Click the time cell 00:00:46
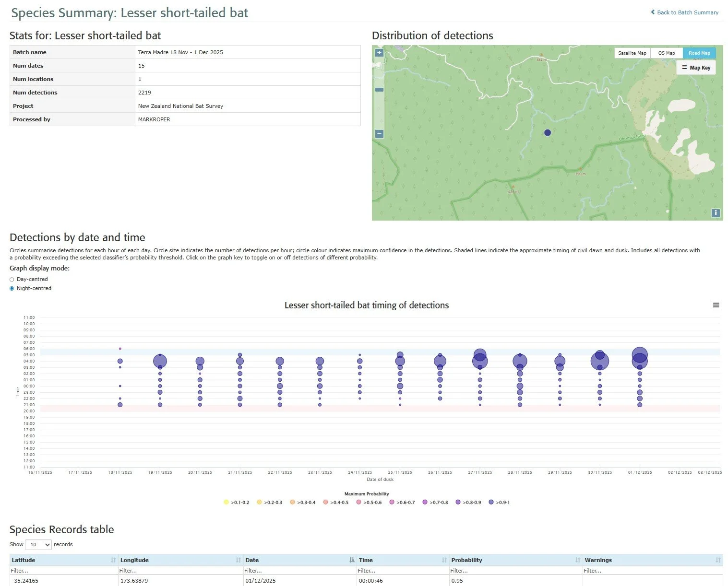This screenshot has height=586, width=728. pos(371,581)
